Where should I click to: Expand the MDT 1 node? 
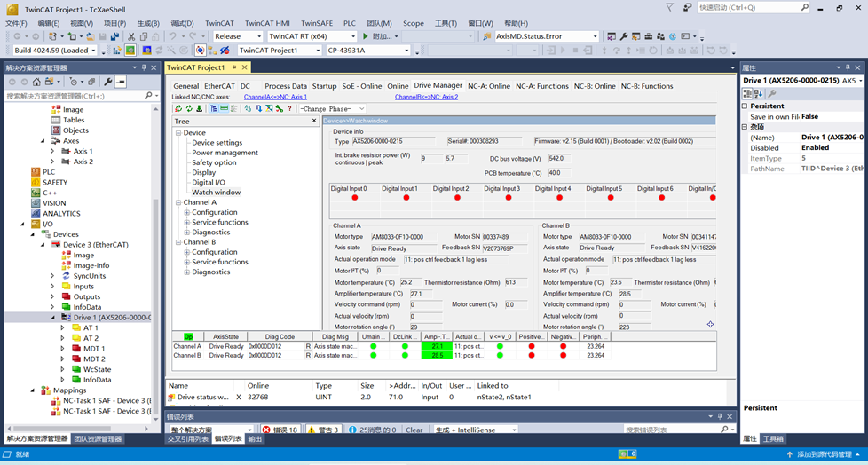(x=62, y=349)
